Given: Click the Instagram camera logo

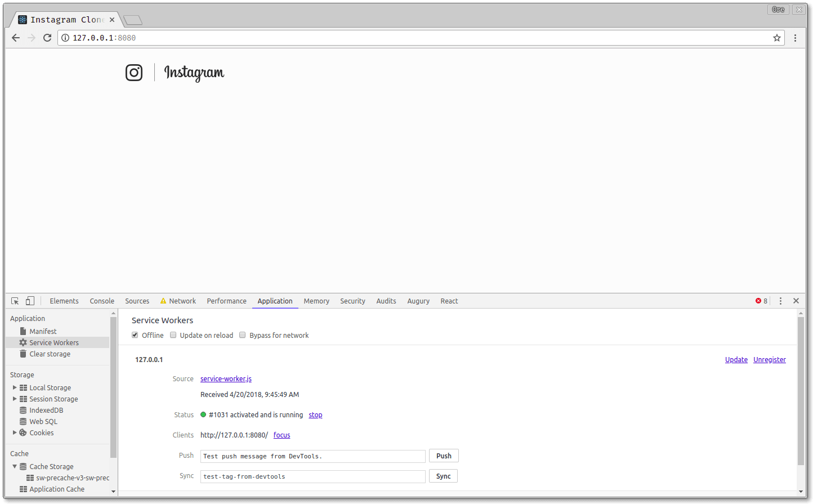Looking at the screenshot, I should [x=134, y=73].
